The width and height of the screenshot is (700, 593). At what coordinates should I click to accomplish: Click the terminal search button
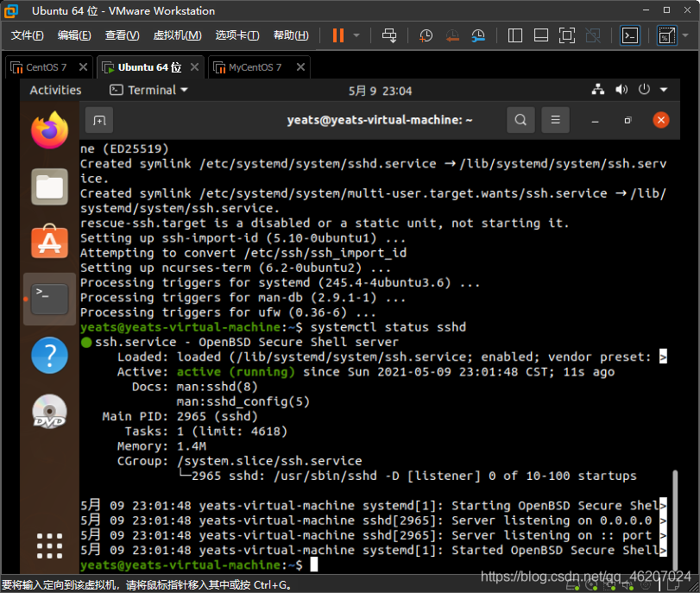point(520,120)
